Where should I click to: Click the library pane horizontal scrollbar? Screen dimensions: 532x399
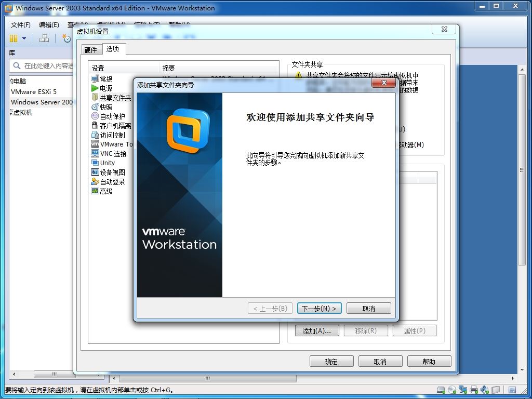point(55,374)
